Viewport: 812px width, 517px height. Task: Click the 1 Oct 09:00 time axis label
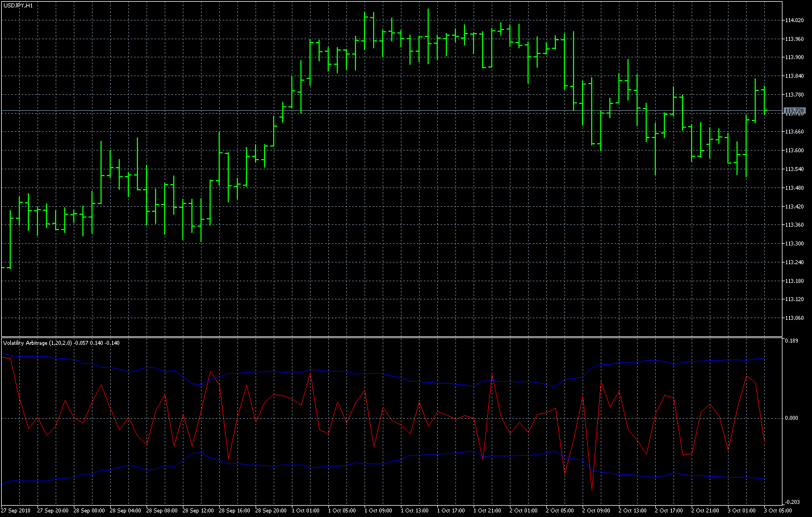coord(377,510)
